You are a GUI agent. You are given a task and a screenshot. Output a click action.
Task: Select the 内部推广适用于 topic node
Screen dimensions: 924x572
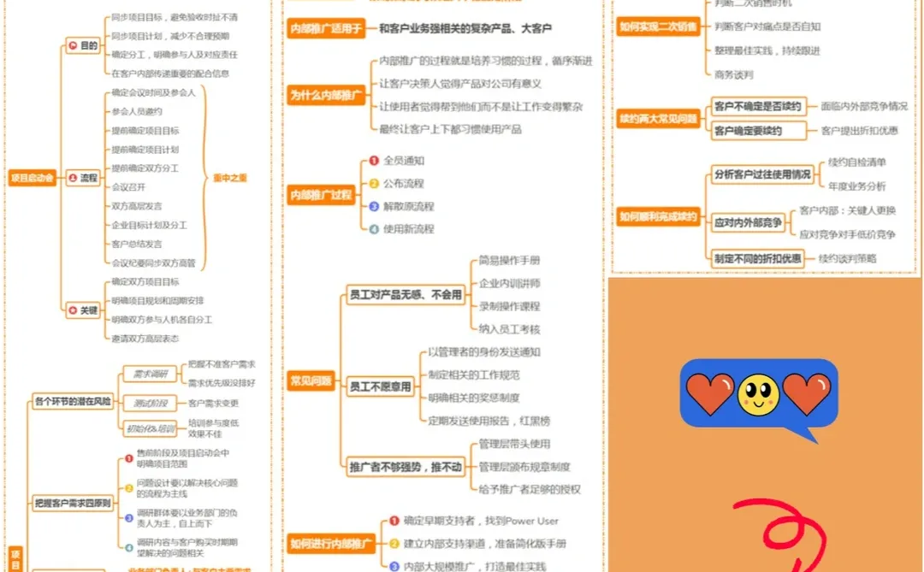click(x=325, y=27)
